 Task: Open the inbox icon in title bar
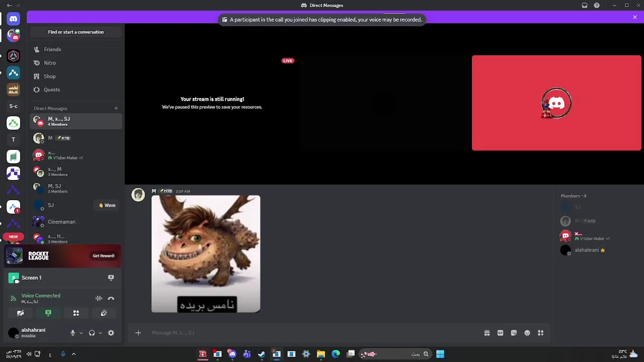click(585, 6)
